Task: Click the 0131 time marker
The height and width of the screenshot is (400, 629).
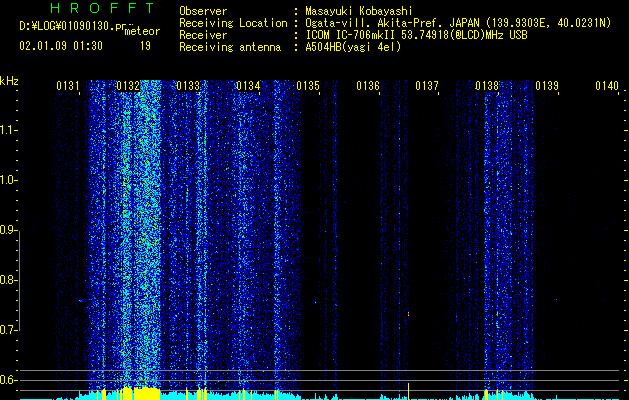Action: pos(67,86)
